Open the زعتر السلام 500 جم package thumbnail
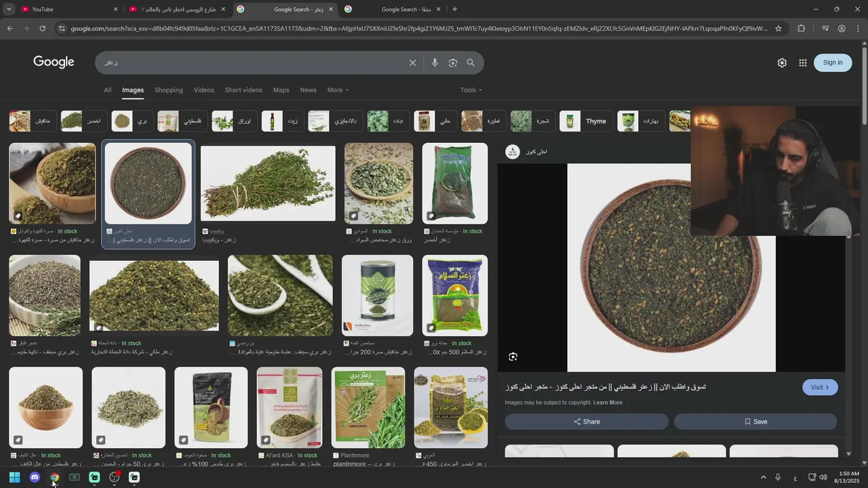This screenshot has width=868, height=488. [x=455, y=296]
